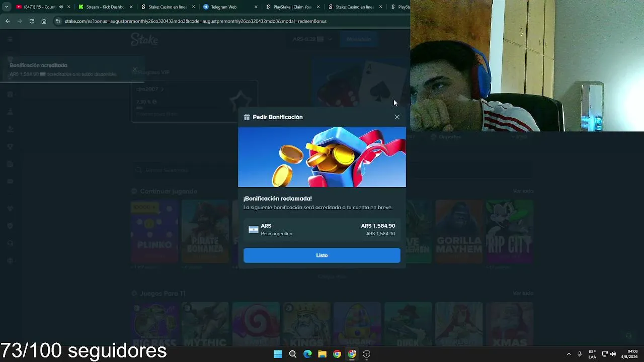Open the volume control in the system tray
644x362 pixels.
(x=613, y=354)
